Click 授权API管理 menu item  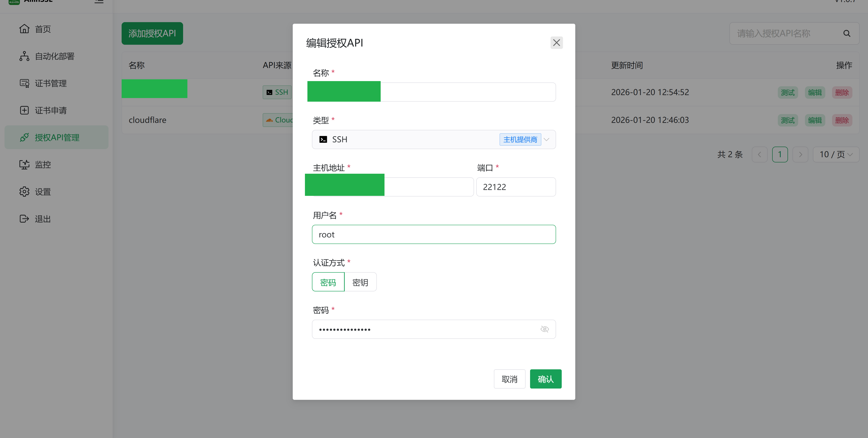pos(56,137)
